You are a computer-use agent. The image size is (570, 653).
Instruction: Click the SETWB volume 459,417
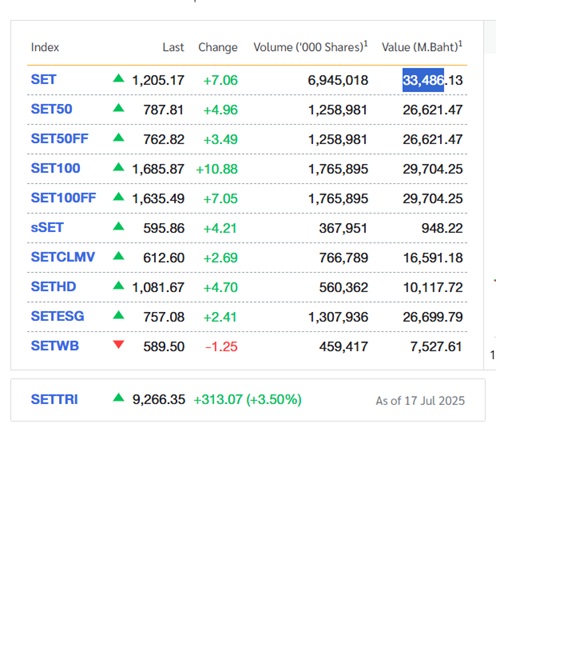tap(343, 346)
